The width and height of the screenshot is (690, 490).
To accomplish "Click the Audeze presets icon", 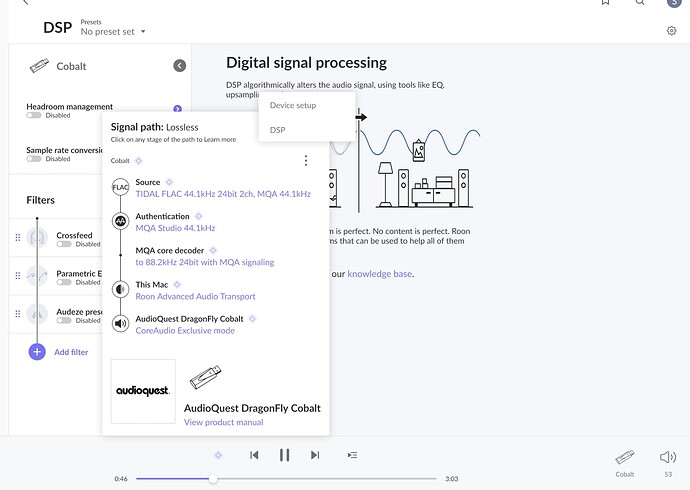I will click(37, 314).
